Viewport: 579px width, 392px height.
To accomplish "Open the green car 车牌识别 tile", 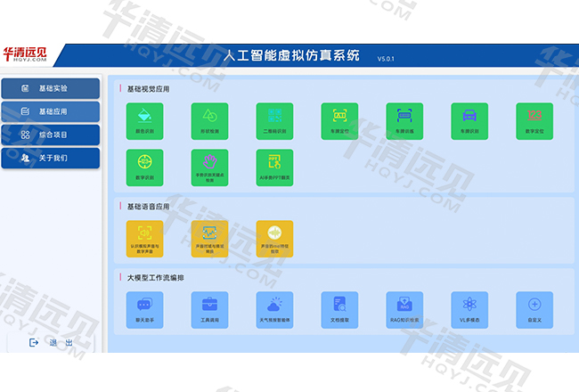I will 469,120.
